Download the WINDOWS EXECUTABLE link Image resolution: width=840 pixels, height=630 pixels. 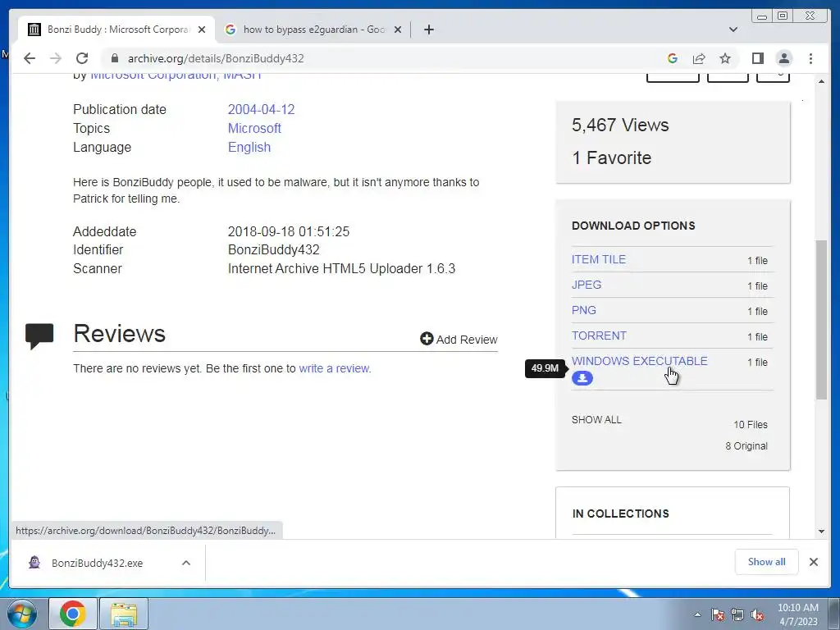pyautogui.click(x=639, y=361)
